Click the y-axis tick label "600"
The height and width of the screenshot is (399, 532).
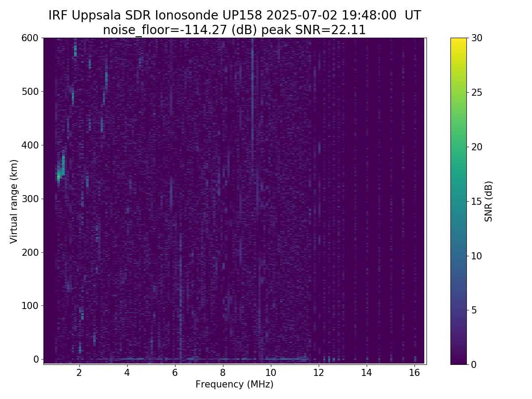[30, 38]
